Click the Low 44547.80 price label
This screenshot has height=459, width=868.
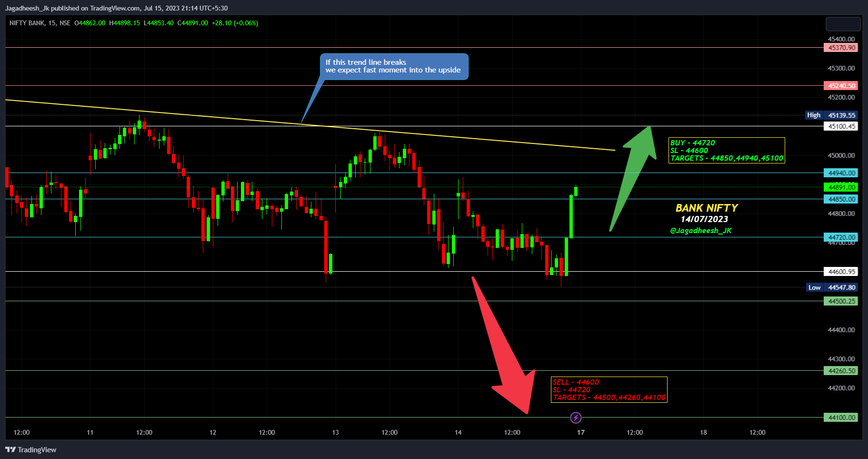832,287
